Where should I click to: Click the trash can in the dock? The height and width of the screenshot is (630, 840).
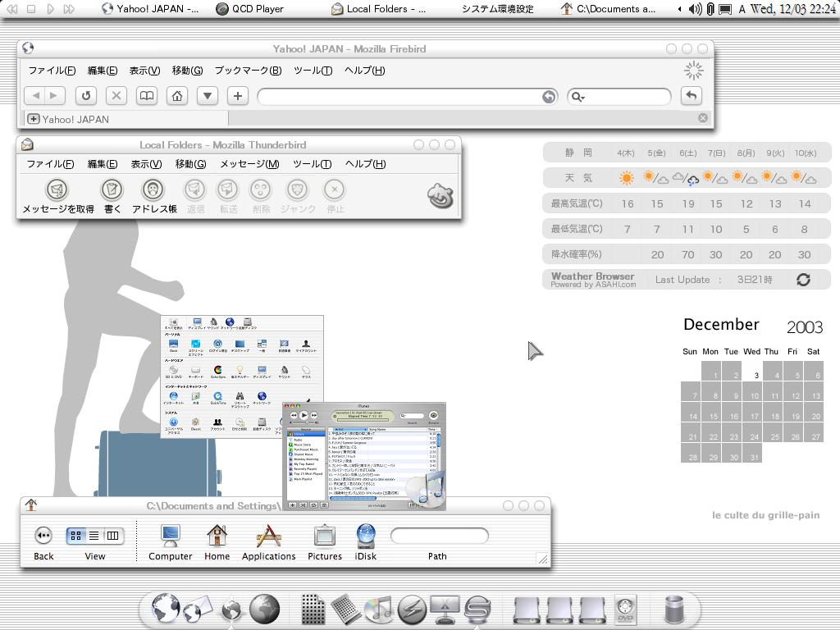674,609
